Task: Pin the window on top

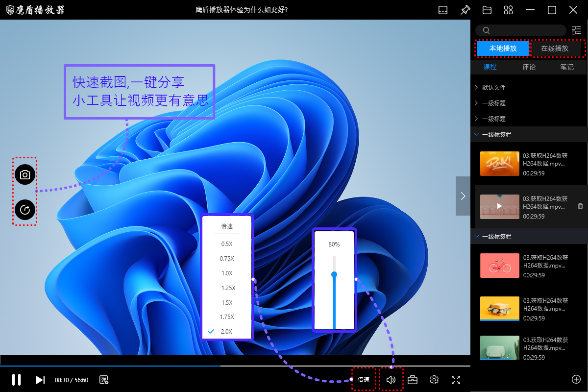Action: pos(465,10)
